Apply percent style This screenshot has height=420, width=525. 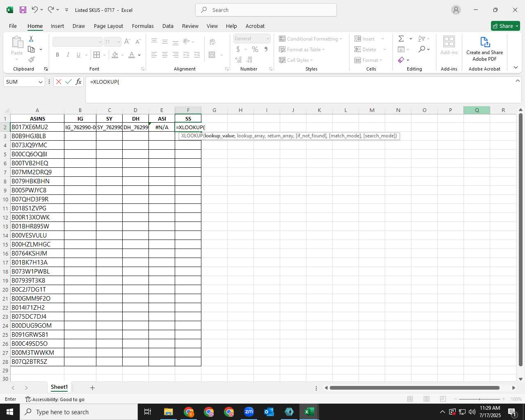255,49
